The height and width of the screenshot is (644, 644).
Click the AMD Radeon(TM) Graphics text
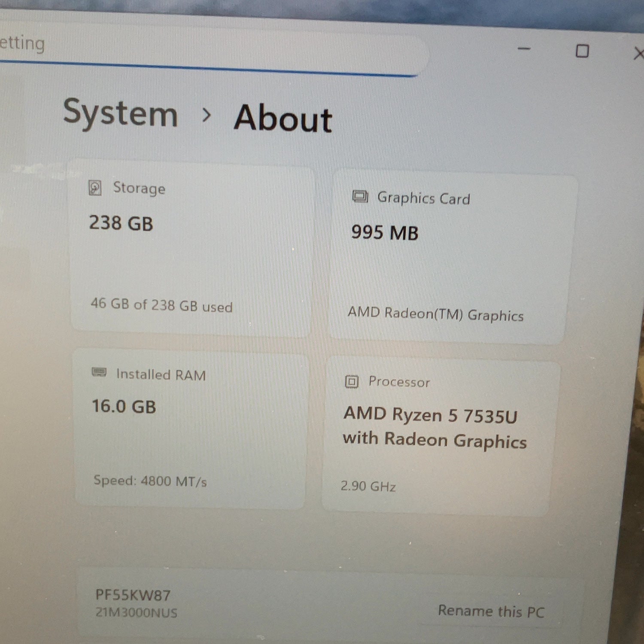point(436,314)
